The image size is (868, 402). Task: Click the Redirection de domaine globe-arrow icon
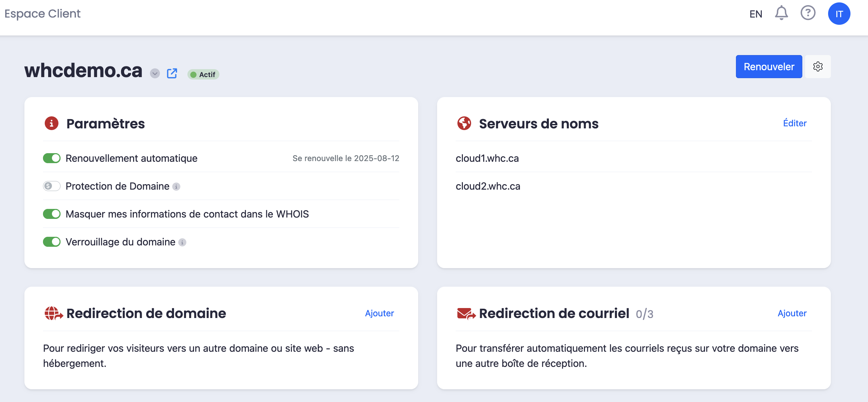click(x=54, y=313)
